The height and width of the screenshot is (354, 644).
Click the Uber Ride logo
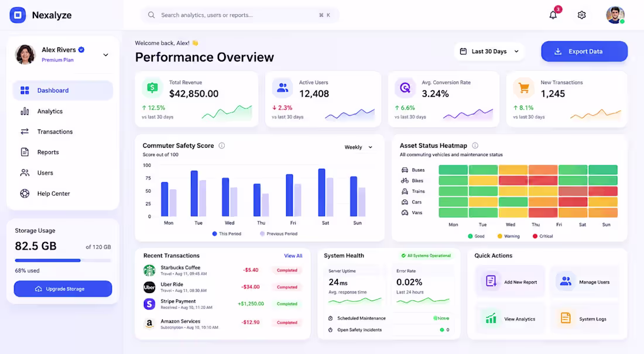tap(149, 287)
